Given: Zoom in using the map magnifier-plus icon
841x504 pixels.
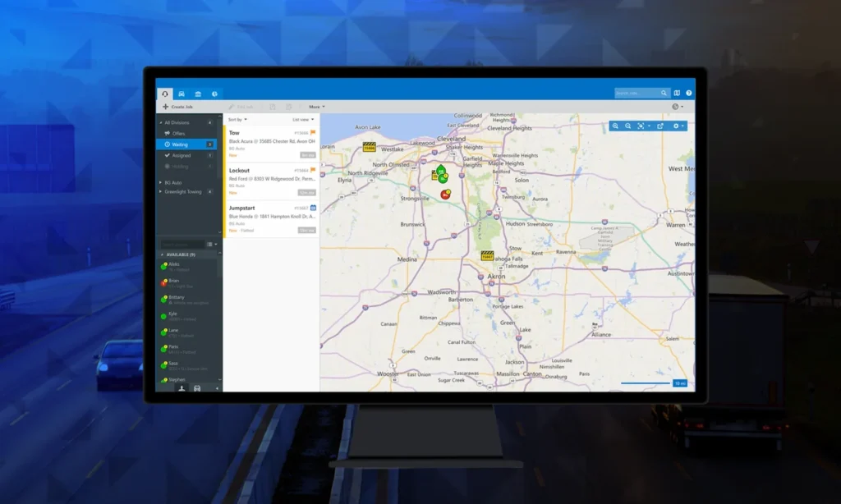Looking at the screenshot, I should tap(615, 126).
